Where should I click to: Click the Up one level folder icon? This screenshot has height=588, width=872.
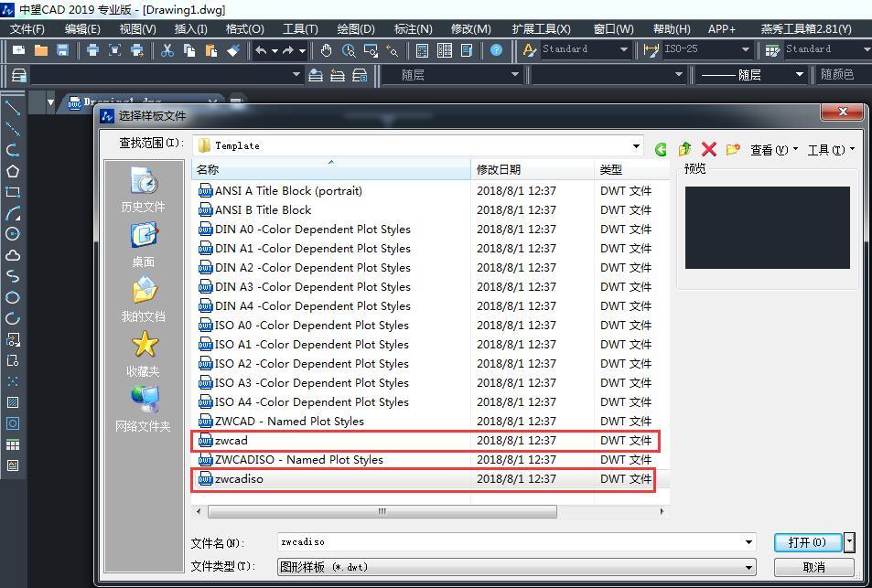[x=684, y=149]
